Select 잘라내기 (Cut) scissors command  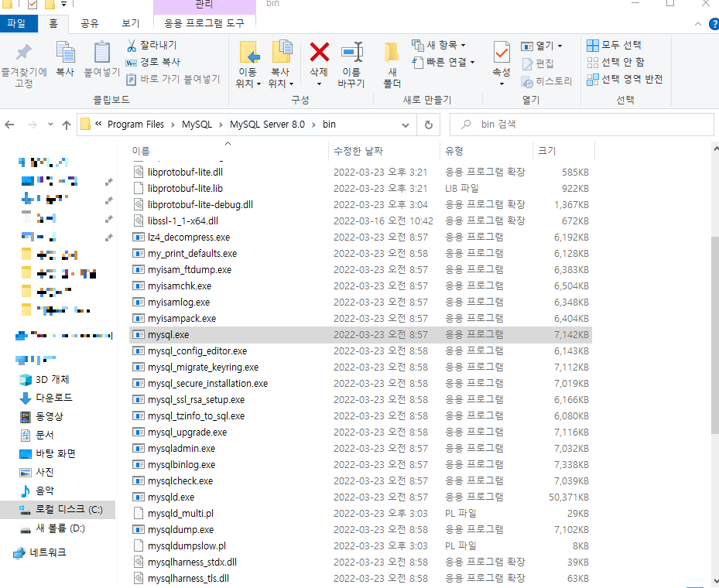pos(152,46)
